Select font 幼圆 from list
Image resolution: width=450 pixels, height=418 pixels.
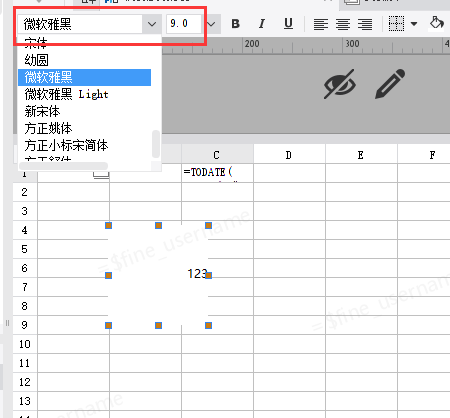[85, 60]
